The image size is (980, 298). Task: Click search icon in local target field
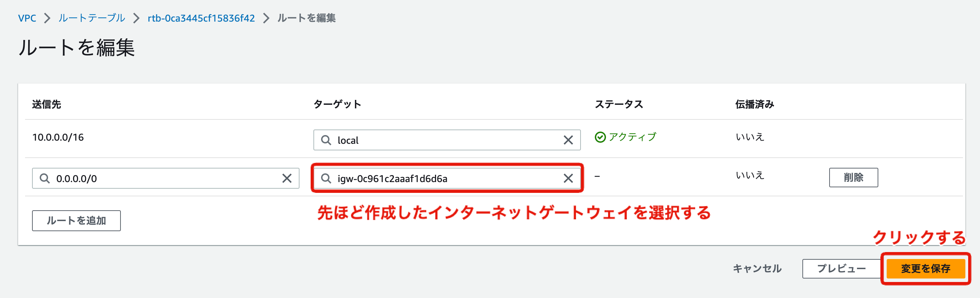tap(326, 140)
